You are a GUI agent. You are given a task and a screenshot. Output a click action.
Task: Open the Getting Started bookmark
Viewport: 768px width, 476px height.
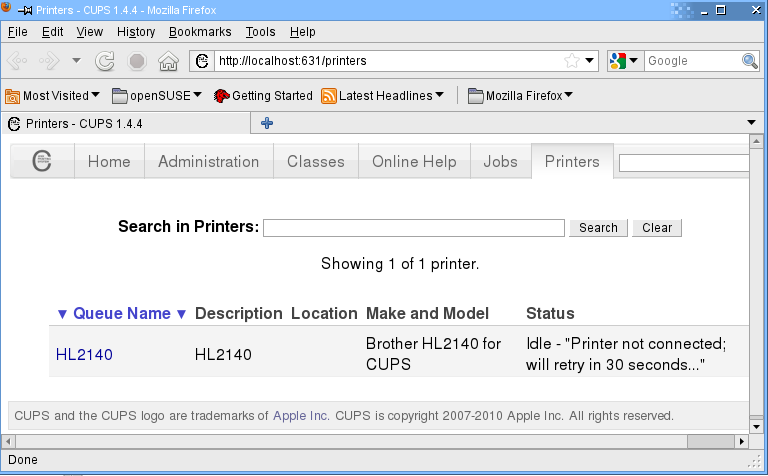[263, 96]
